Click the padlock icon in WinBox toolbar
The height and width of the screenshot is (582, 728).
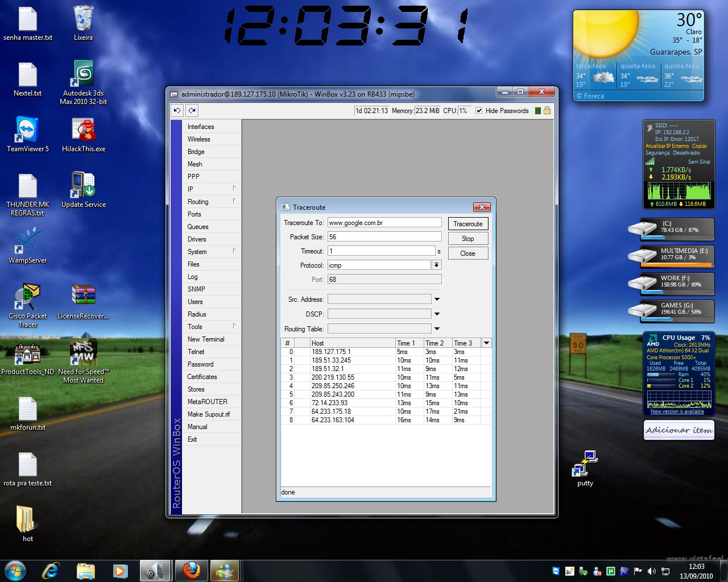tap(547, 110)
